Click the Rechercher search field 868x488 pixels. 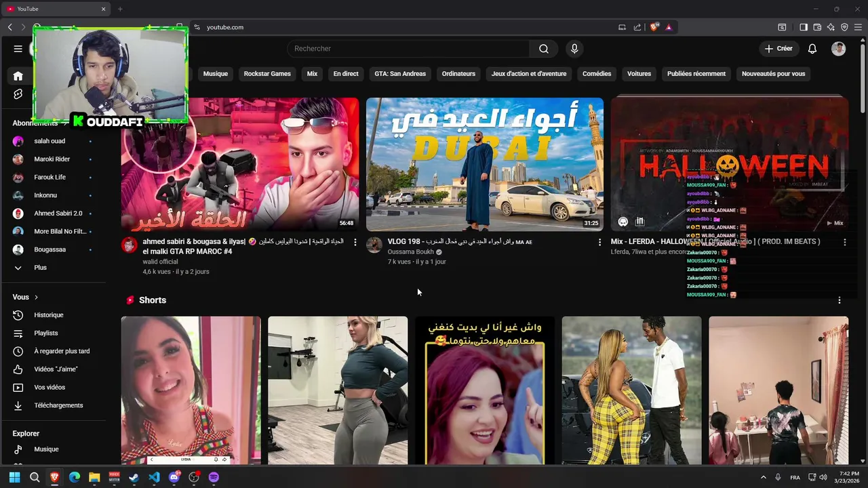pos(409,49)
